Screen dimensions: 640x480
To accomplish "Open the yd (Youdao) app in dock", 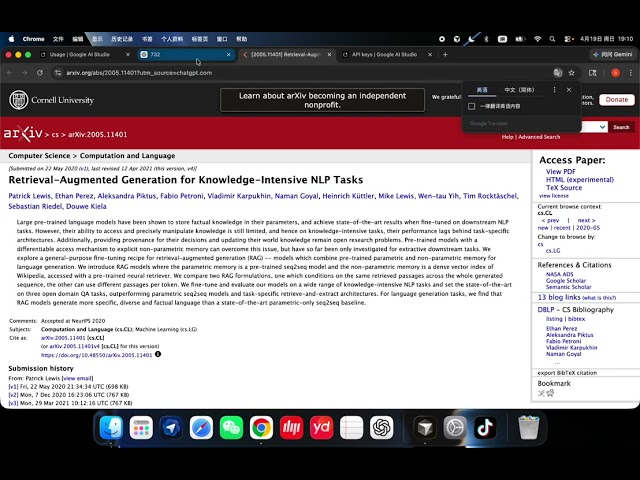I will point(321,428).
